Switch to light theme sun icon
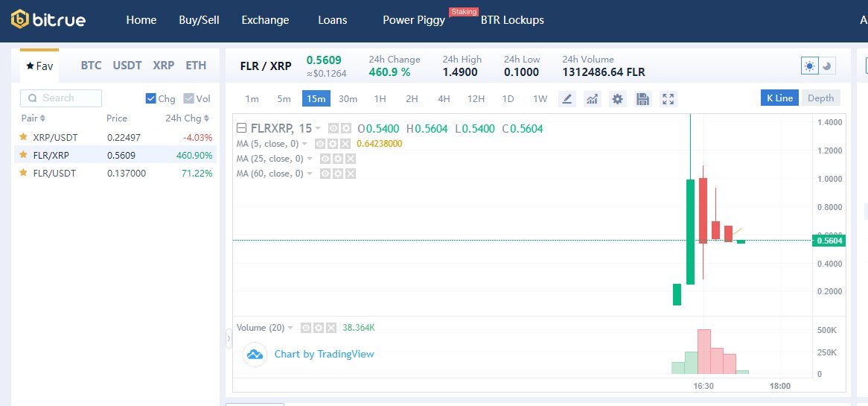The height and width of the screenshot is (406, 868). (810, 66)
